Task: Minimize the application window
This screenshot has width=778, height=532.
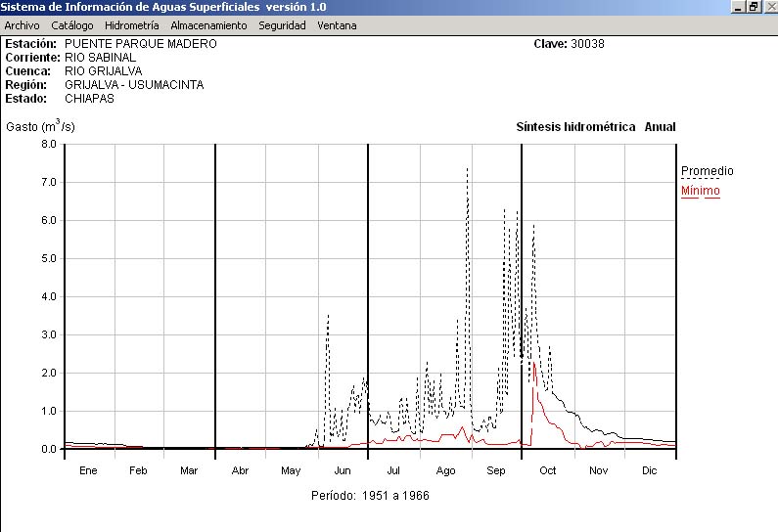Action: 738,7
